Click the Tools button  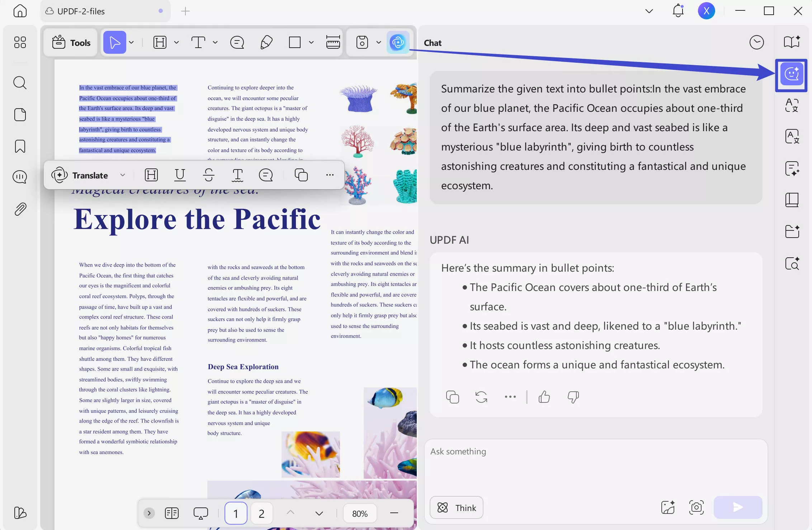tap(71, 43)
